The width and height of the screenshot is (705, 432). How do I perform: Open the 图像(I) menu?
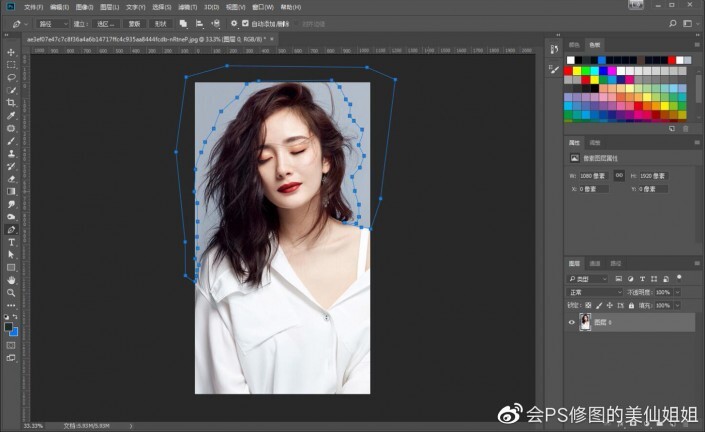click(x=83, y=6)
